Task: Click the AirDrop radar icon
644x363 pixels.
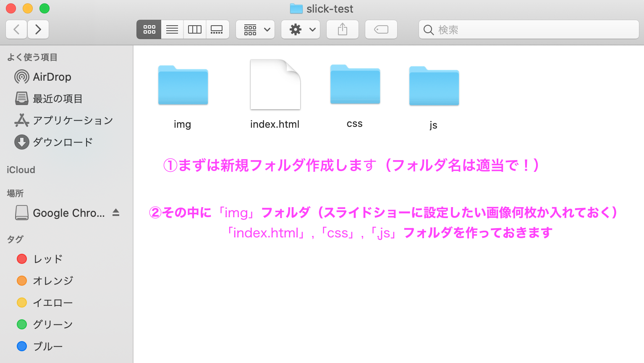Action: pos(22,77)
